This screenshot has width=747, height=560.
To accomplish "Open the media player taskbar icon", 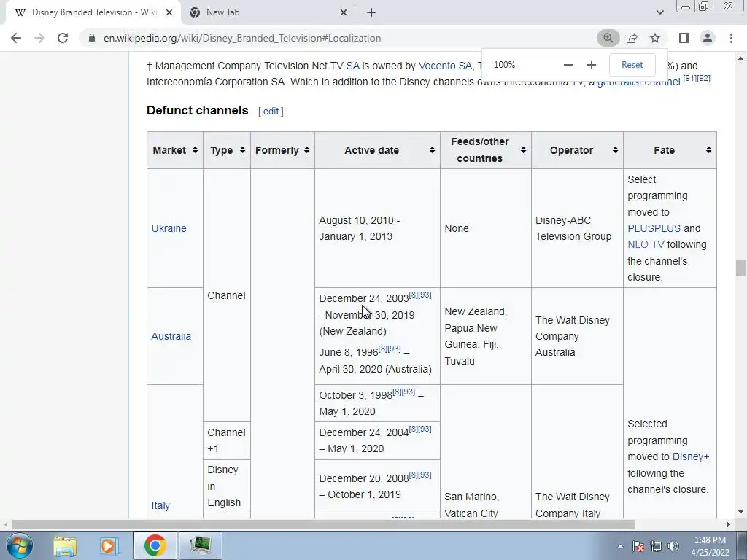I will tap(109, 545).
